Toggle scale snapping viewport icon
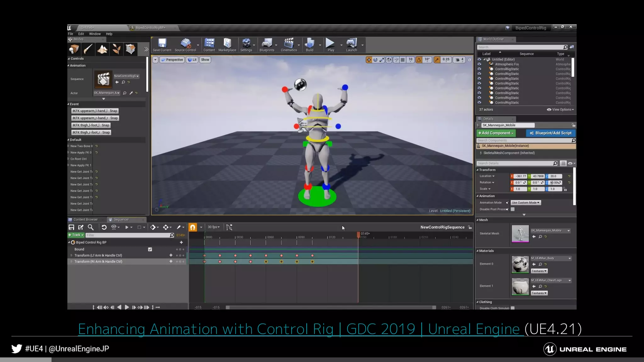Viewport: 644px width, 362px height. (x=437, y=60)
